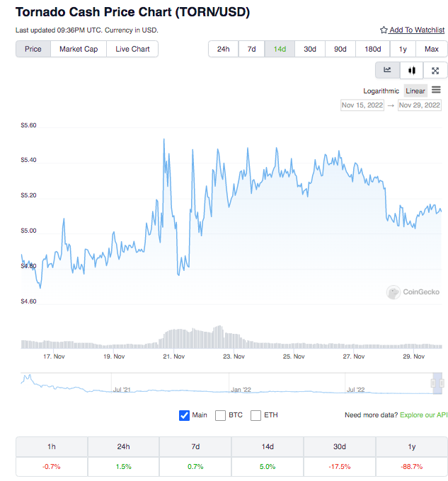Viewport: 448px width, 481px height.
Task: Click the watchlist star icon
Action: click(384, 30)
